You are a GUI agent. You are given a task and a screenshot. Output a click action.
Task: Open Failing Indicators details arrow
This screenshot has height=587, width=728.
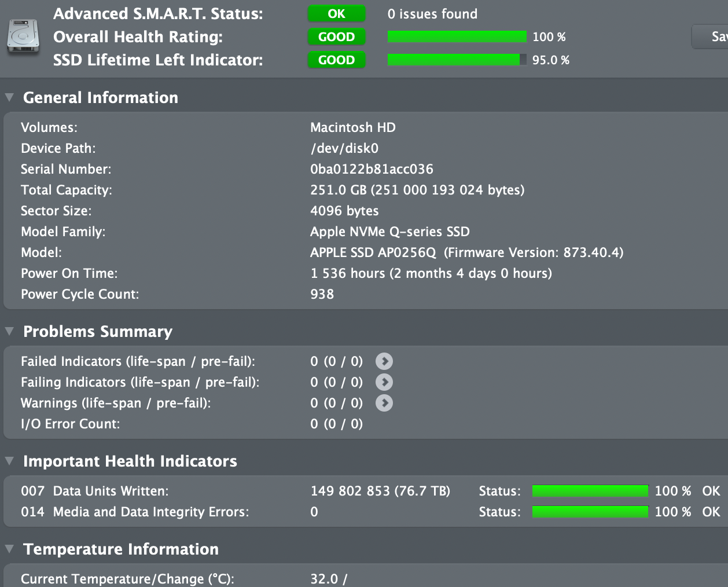384,382
